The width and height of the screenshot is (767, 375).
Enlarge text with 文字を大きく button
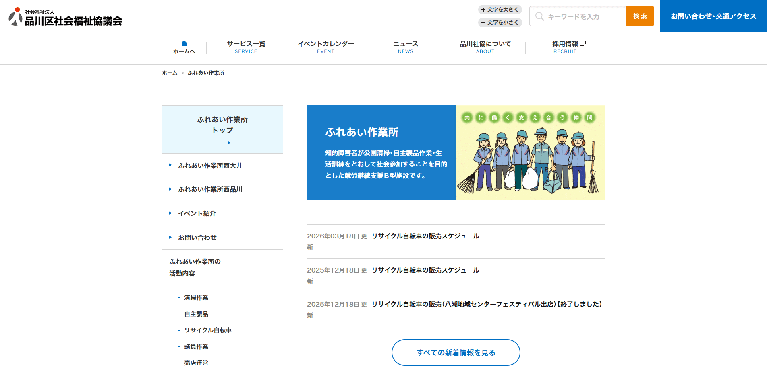pos(499,10)
